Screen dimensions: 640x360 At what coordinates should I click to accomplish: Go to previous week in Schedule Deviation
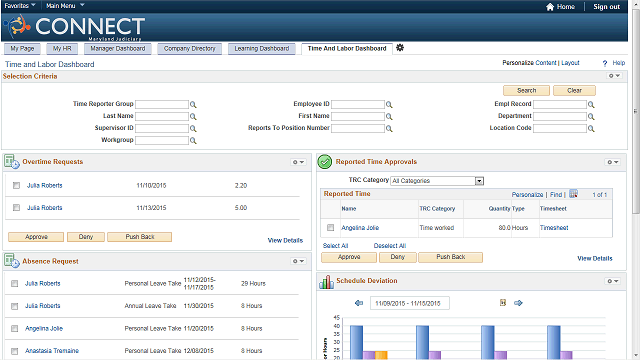[359, 303]
